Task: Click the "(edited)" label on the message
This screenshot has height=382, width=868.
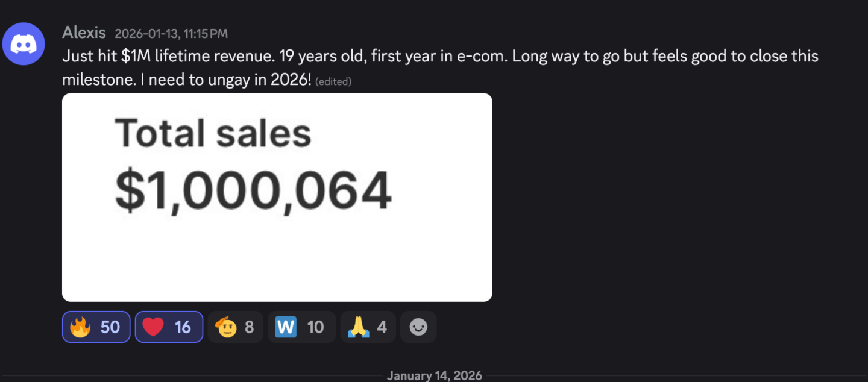Action: pos(333,81)
